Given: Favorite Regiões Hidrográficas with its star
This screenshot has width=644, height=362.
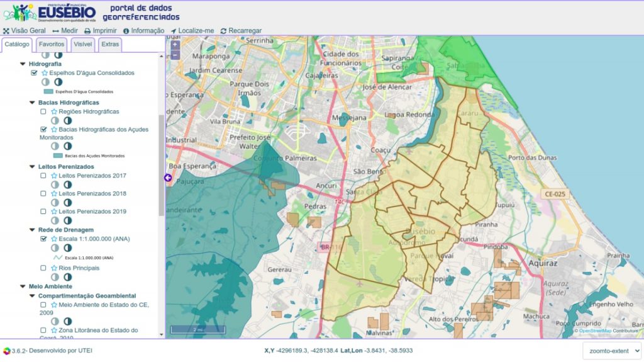Looking at the screenshot, I should (x=54, y=111).
